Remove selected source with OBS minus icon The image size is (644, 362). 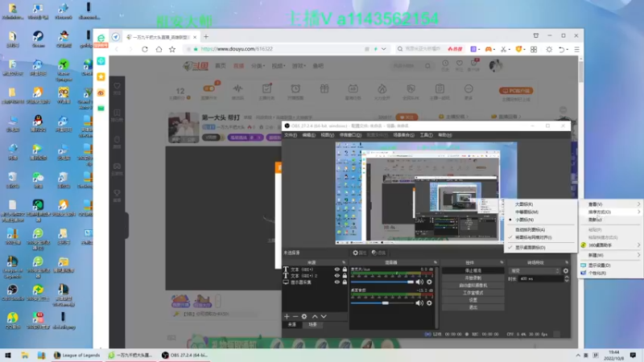pos(295,316)
